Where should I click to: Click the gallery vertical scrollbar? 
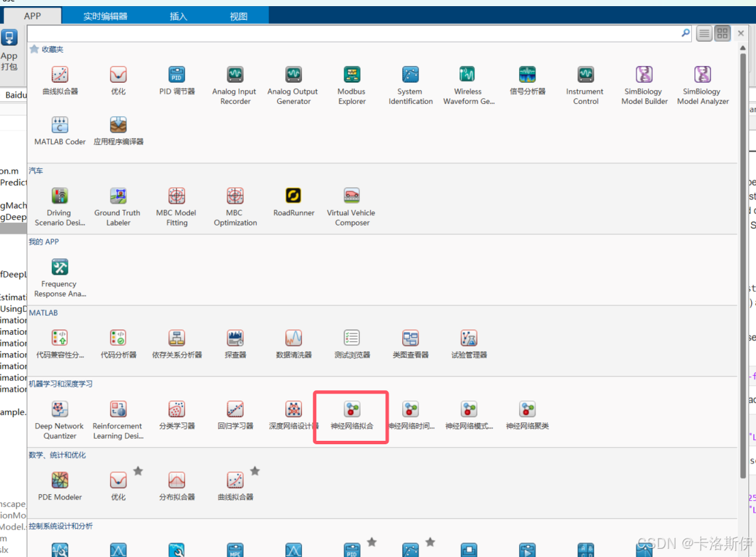coord(743,265)
